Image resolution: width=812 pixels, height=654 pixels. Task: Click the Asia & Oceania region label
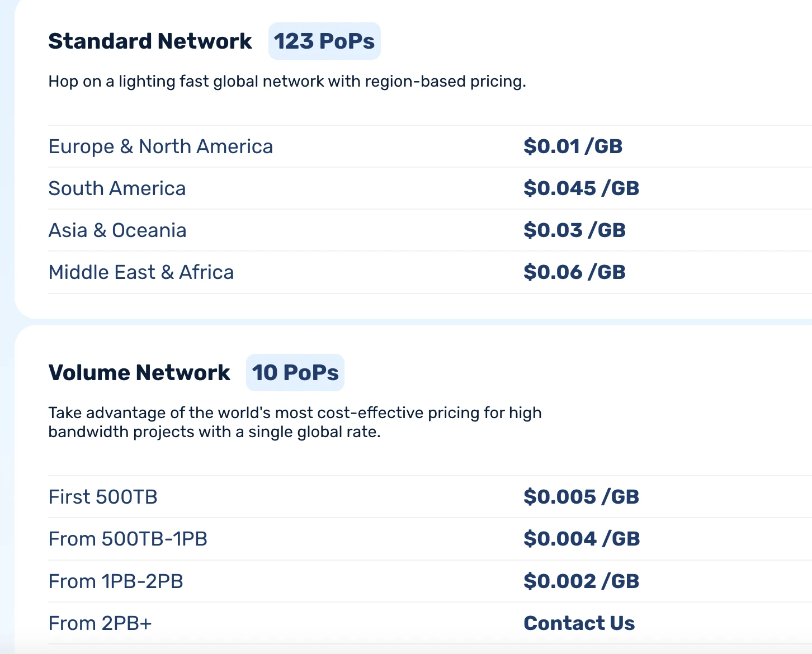[117, 230]
